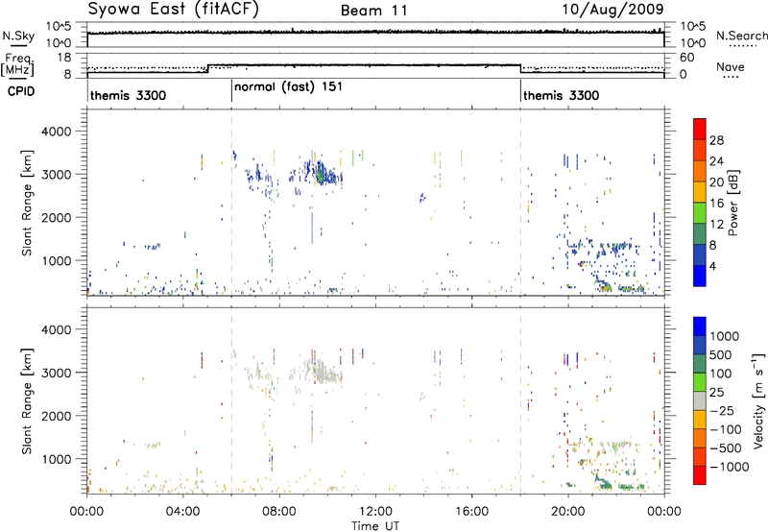Viewport: 768px width, 532px height.
Task: Click 'Slant Range [km]' label of velocity panel
Action: [27, 401]
